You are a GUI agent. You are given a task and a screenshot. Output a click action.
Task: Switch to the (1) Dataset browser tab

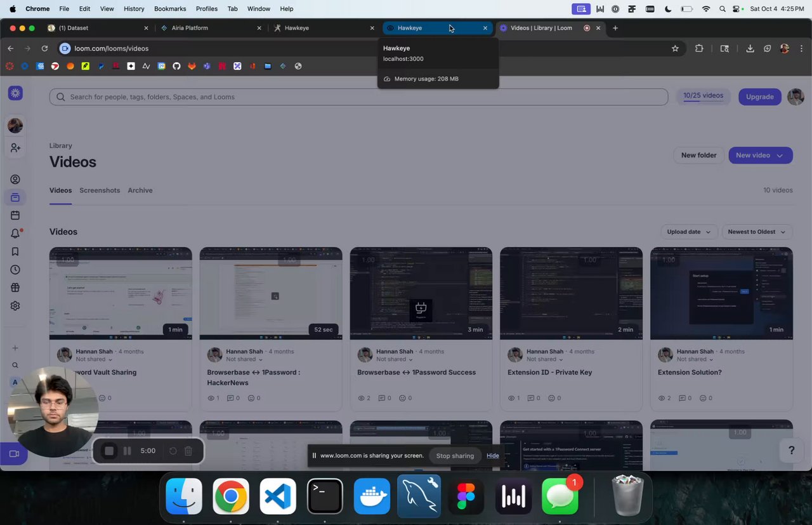(98, 28)
